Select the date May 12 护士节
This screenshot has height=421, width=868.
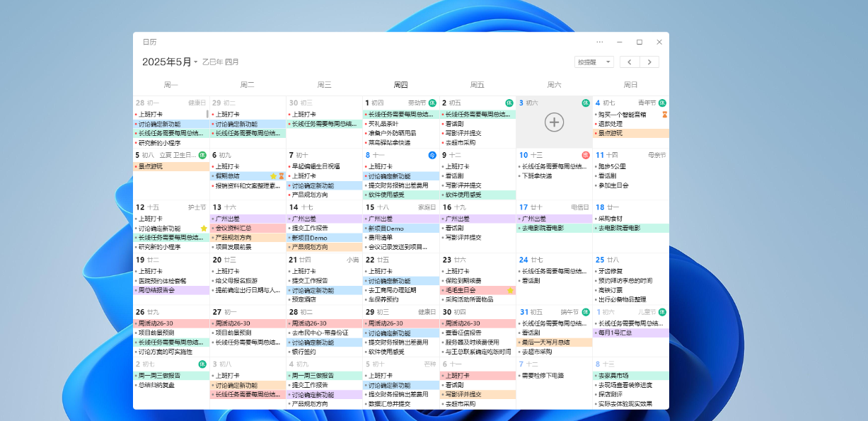(x=171, y=207)
